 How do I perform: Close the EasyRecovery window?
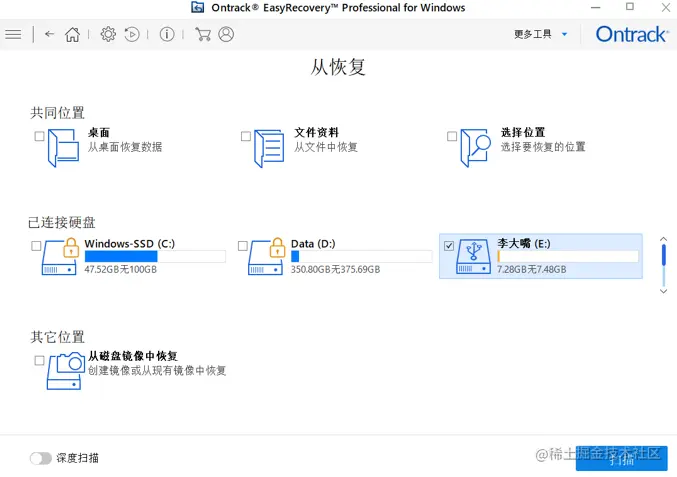[666, 7]
